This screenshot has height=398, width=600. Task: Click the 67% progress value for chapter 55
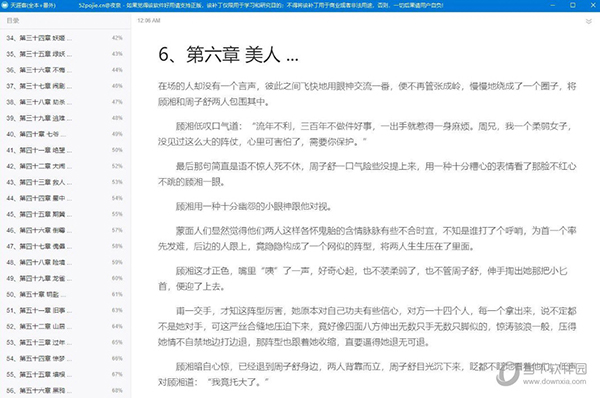pyautogui.click(x=117, y=374)
